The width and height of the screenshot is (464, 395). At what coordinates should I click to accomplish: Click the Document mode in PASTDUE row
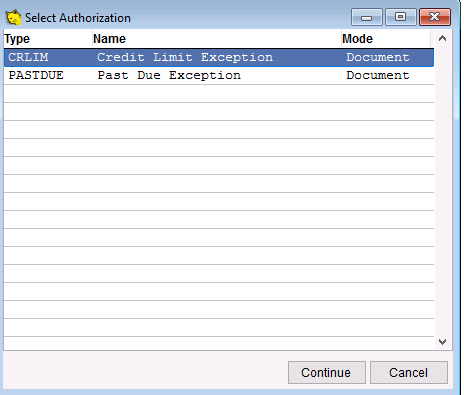pyautogui.click(x=378, y=75)
